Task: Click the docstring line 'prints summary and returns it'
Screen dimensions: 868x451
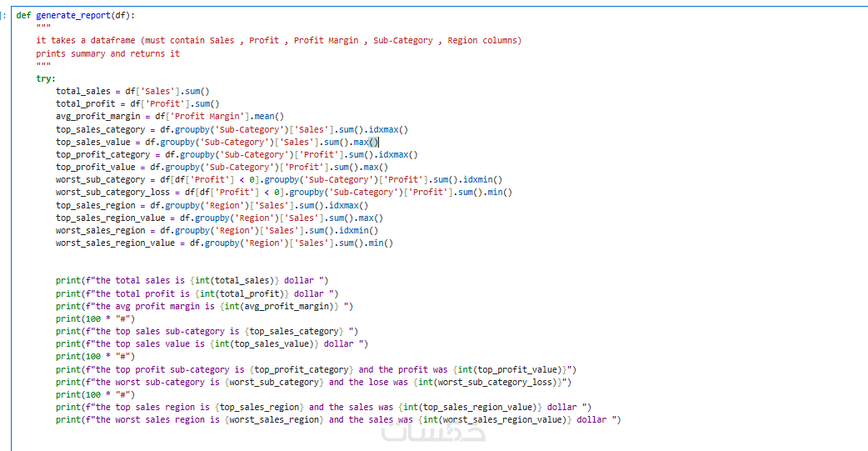Action: [108, 53]
